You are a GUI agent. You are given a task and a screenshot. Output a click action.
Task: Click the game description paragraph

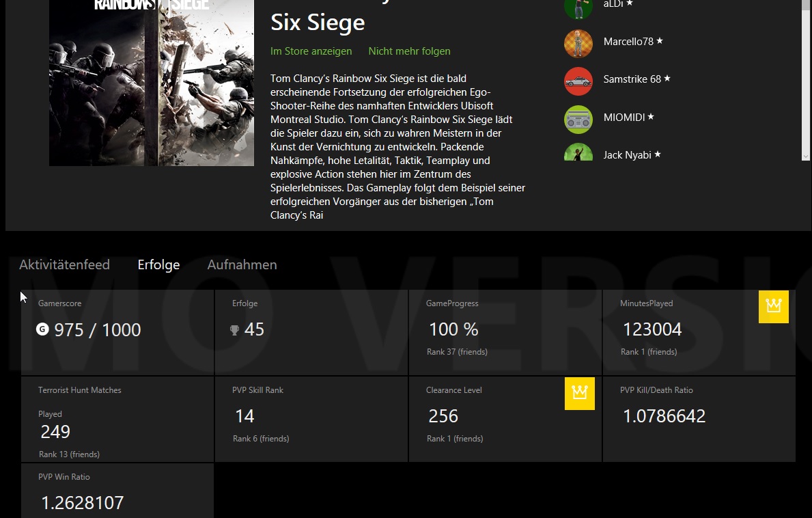point(397,147)
